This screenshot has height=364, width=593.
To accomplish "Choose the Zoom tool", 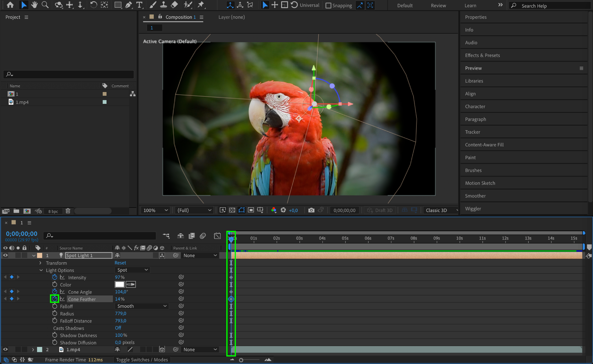I will 45,5.
